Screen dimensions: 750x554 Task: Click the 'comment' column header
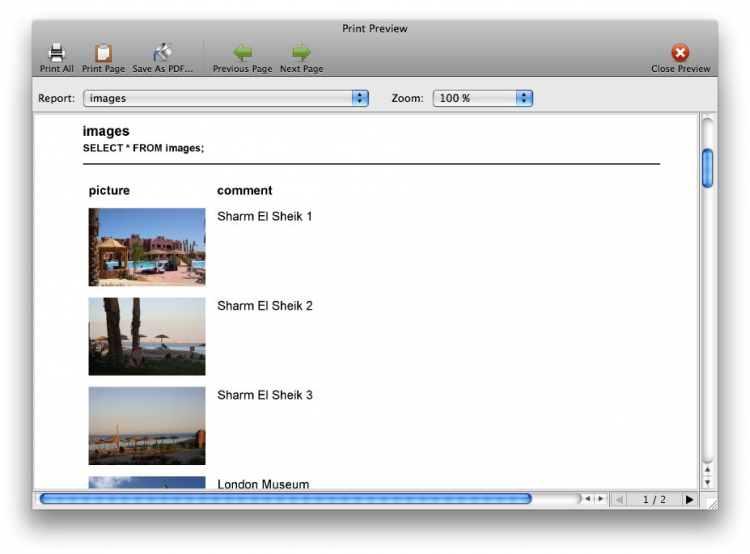pyautogui.click(x=244, y=190)
